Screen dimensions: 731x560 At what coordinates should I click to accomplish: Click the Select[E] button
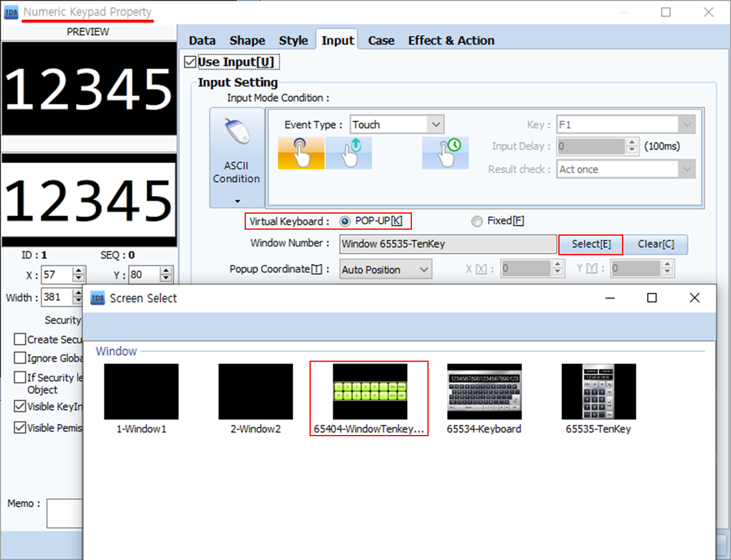591,245
